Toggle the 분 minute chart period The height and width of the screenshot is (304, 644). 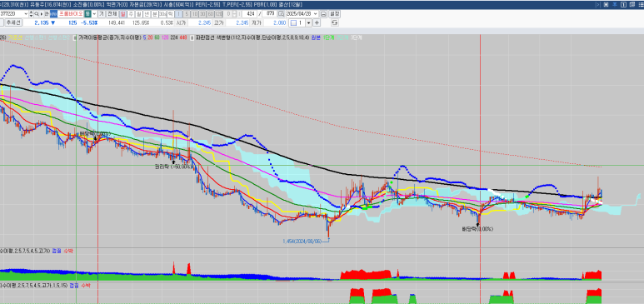(x=154, y=14)
